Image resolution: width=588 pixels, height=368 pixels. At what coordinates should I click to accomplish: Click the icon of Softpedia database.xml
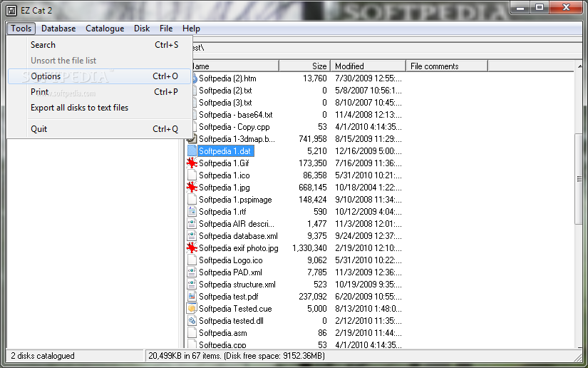point(192,236)
